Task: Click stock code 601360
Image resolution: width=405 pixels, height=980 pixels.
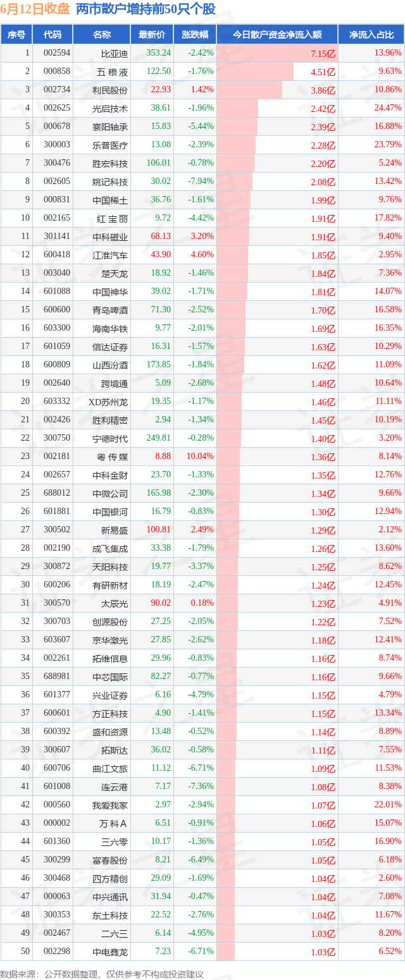Action: (x=58, y=842)
